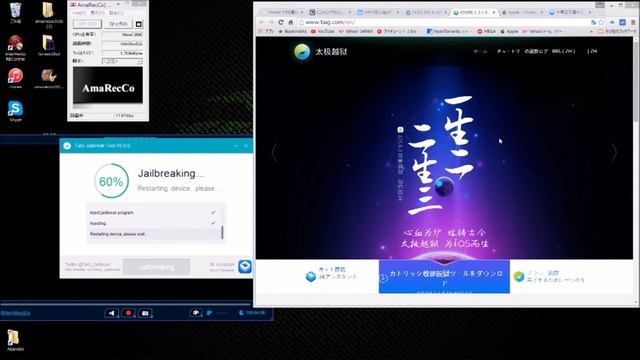Launch iTunes from the desktop shortcut
Viewport: 640px width, 360px height.
[x=16, y=78]
